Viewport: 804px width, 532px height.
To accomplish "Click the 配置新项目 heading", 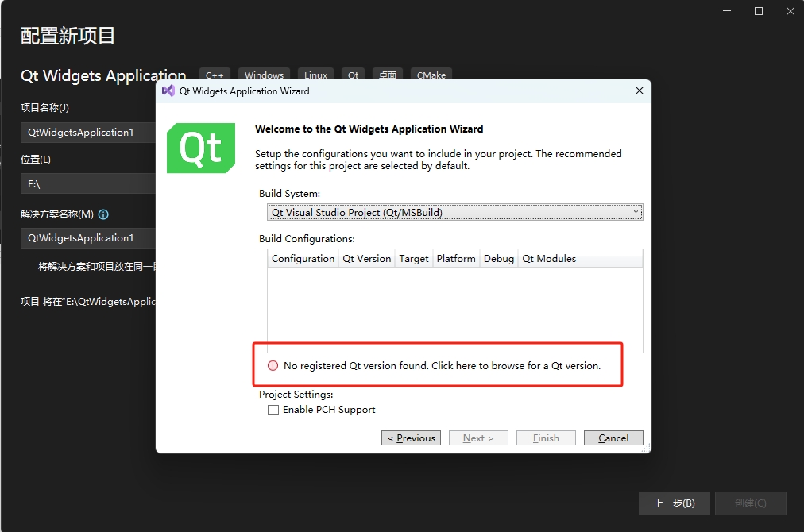I will [68, 36].
